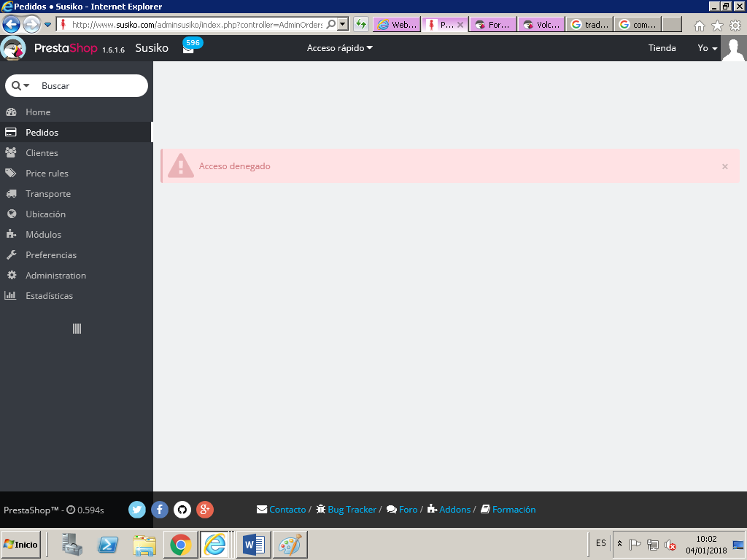
Task: Click the address bar search magnifier
Action: click(331, 24)
